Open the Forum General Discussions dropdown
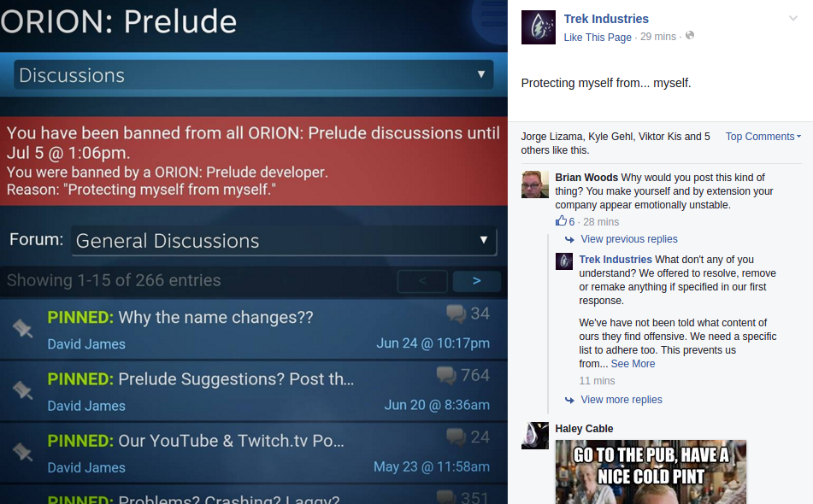The height and width of the screenshot is (504, 813). (284, 240)
